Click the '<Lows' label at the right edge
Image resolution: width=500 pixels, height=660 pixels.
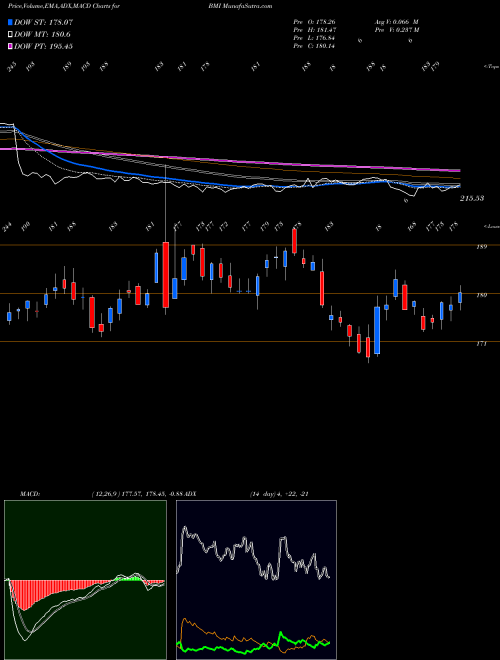pos(491,226)
